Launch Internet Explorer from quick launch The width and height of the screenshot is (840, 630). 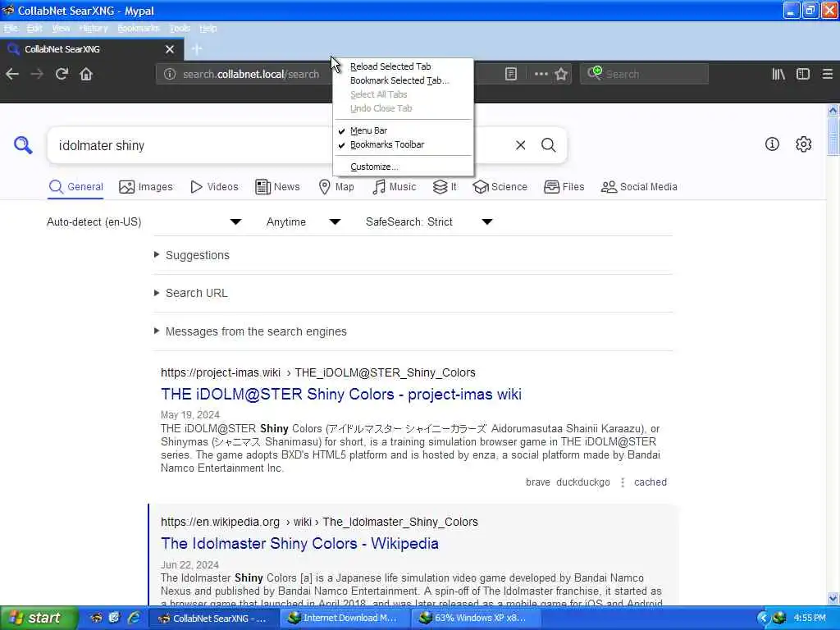[x=134, y=618]
